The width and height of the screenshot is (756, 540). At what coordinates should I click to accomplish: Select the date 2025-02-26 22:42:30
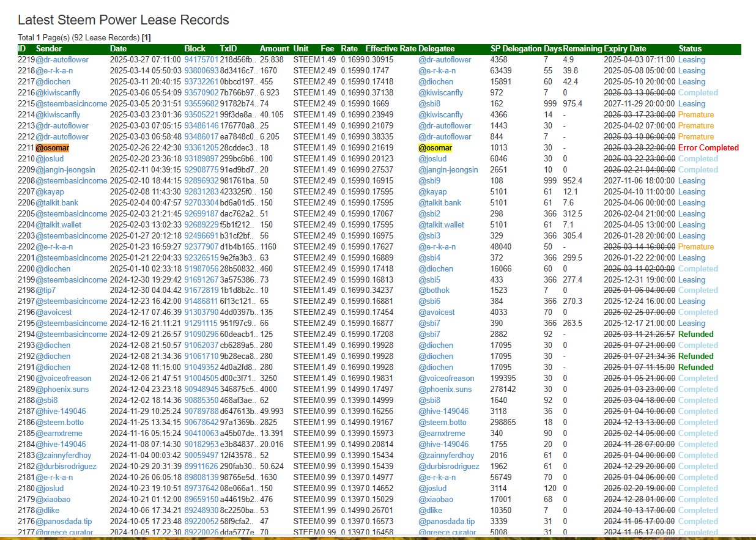(x=146, y=148)
